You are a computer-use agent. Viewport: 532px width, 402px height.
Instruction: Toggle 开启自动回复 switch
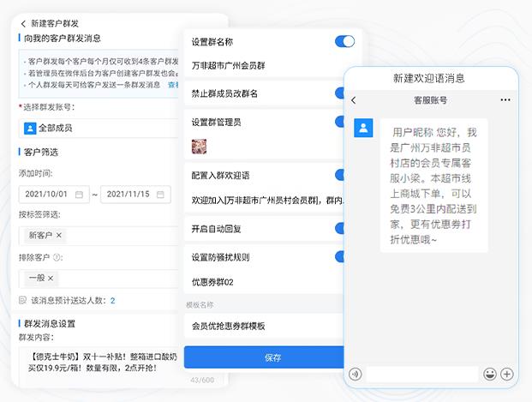click(339, 229)
